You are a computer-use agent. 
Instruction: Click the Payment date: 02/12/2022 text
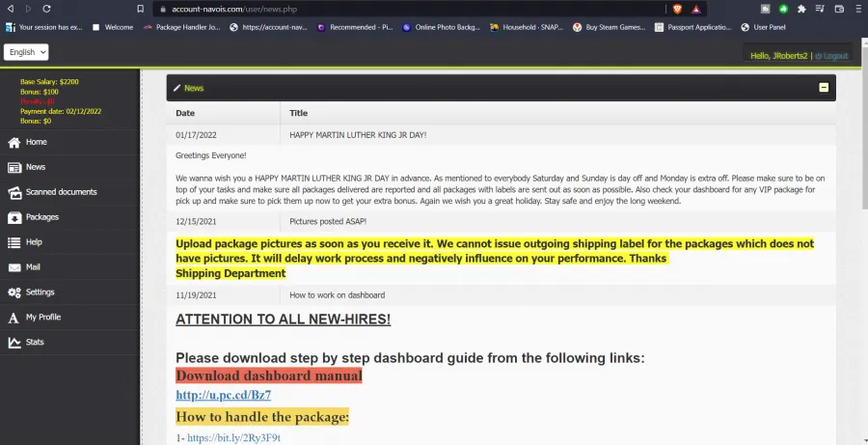[x=61, y=111]
